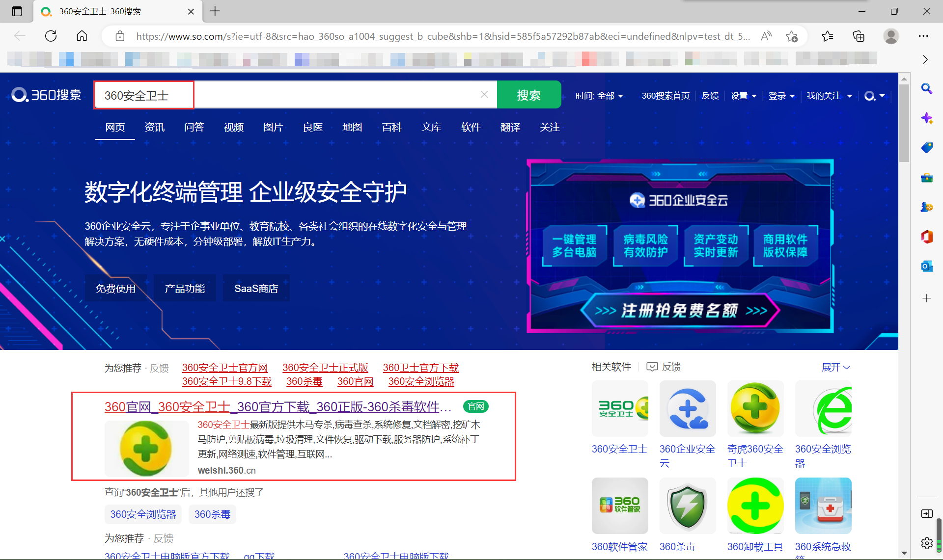Open the Collections icon

pos(859,36)
